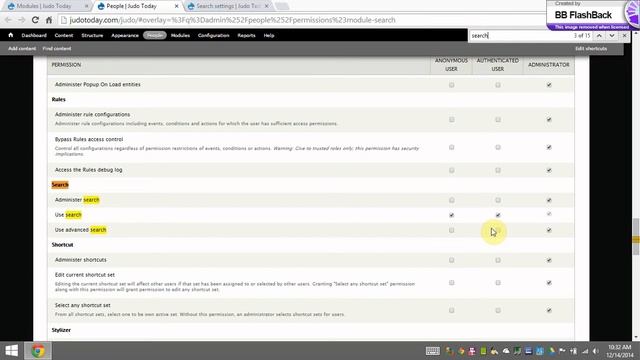Open the Help admin menu
The image size is (640, 360).
click(269, 36)
